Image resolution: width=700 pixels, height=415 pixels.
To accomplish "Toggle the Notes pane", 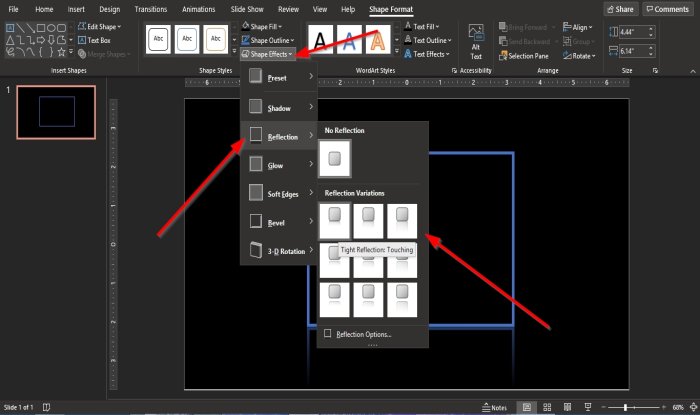I will click(x=495, y=407).
